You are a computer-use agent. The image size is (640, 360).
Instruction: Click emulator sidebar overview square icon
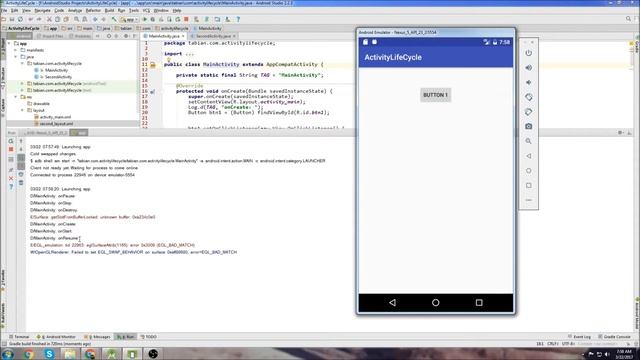pyautogui.click(x=529, y=185)
